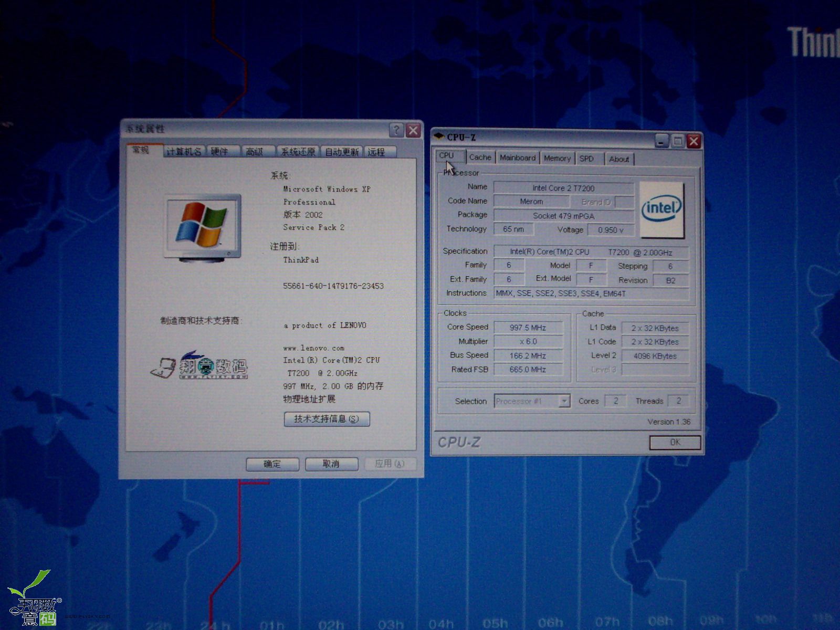
Task: Click the Multiplier value 'x 6.0'
Action: pyautogui.click(x=528, y=341)
